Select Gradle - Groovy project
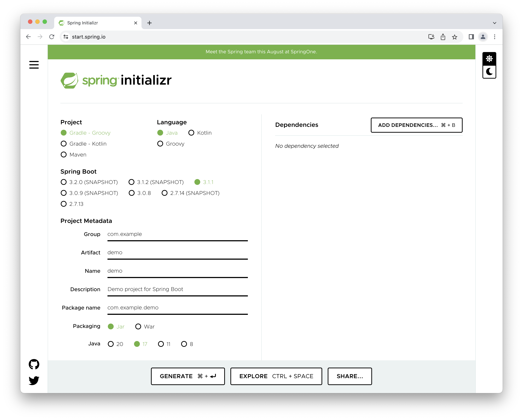 click(85, 133)
